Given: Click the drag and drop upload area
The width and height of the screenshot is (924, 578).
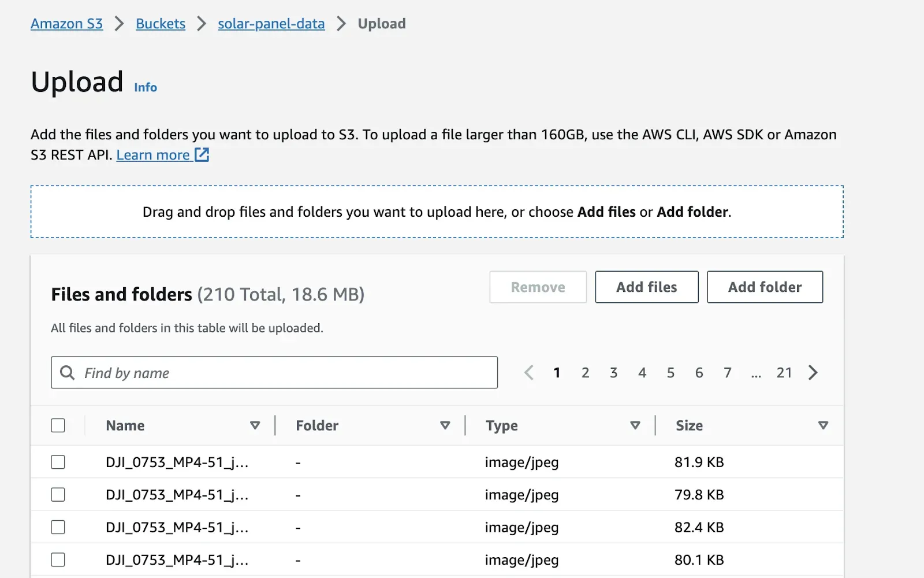Looking at the screenshot, I should (437, 212).
